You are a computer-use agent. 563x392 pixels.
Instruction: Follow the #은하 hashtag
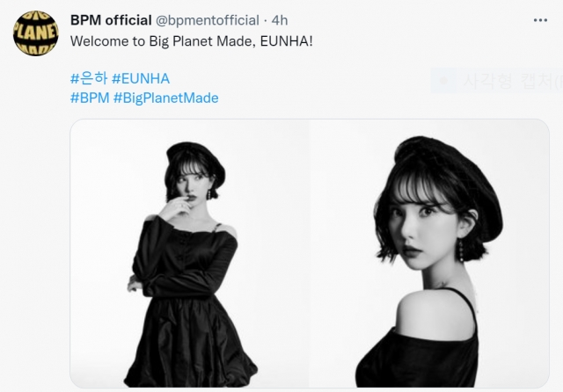pyautogui.click(x=89, y=78)
